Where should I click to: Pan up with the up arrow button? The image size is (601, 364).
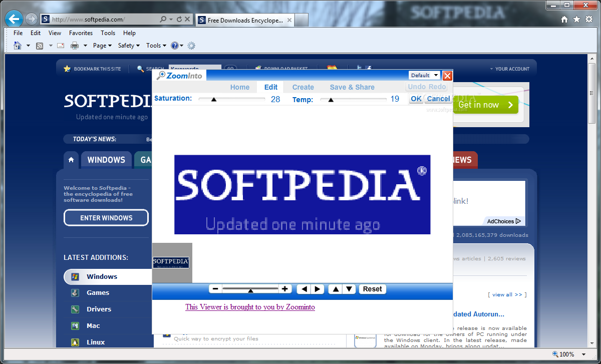pyautogui.click(x=336, y=289)
